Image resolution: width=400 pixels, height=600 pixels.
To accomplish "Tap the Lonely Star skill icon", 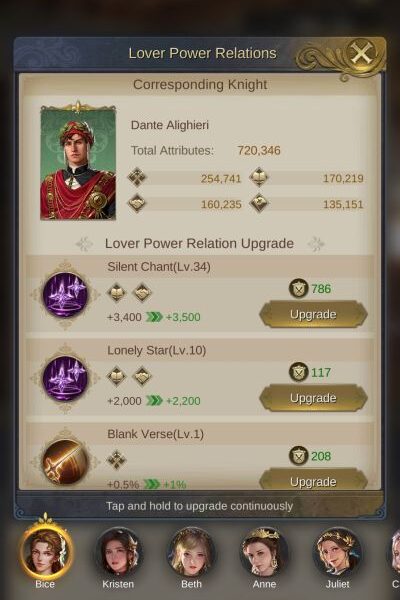I will coord(65,378).
